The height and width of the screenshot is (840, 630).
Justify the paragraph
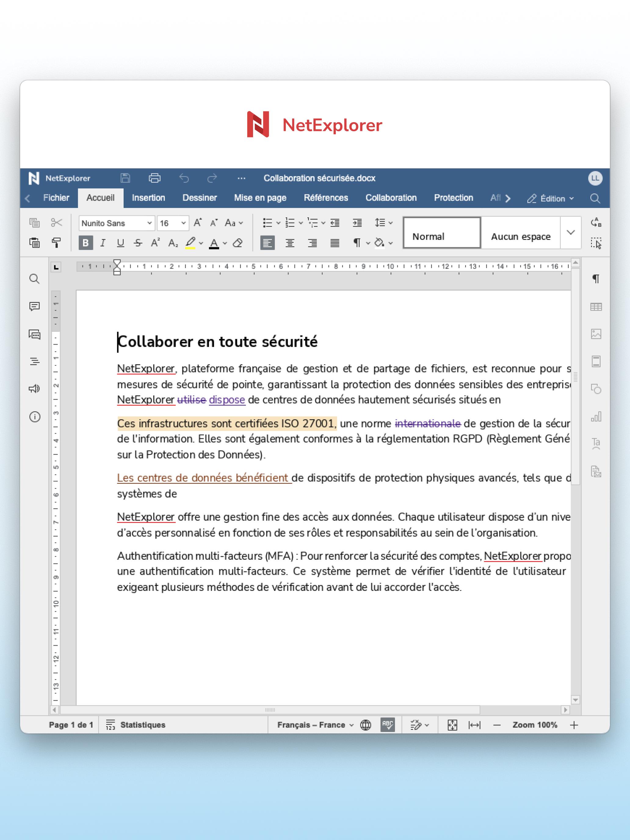pyautogui.click(x=335, y=243)
